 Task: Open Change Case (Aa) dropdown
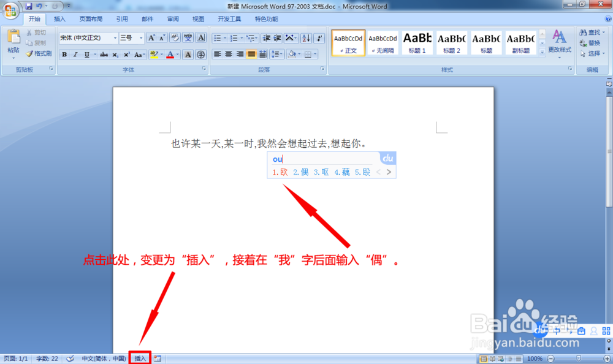click(x=140, y=55)
